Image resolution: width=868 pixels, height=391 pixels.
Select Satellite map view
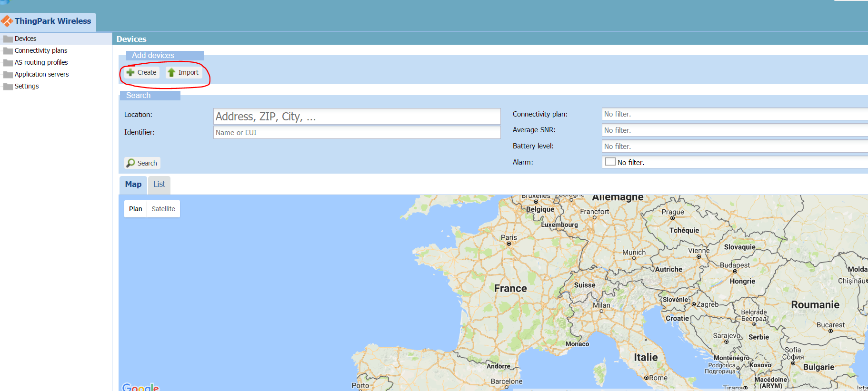pos(163,209)
